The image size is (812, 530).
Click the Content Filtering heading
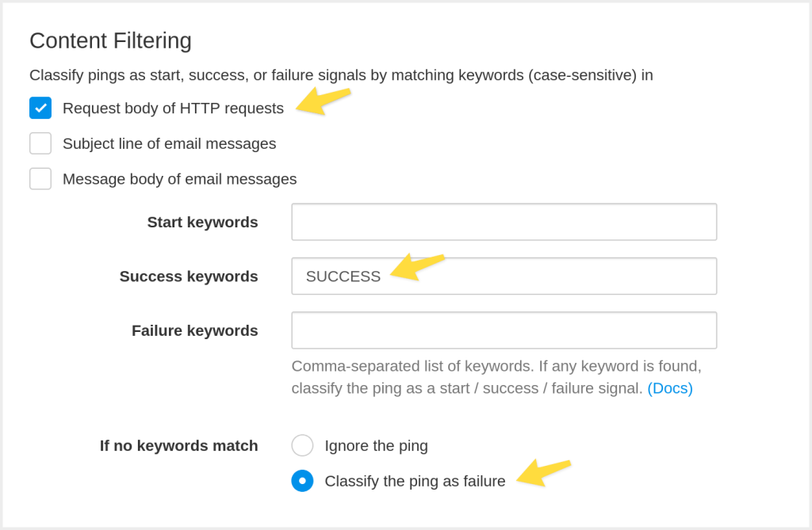(110, 40)
